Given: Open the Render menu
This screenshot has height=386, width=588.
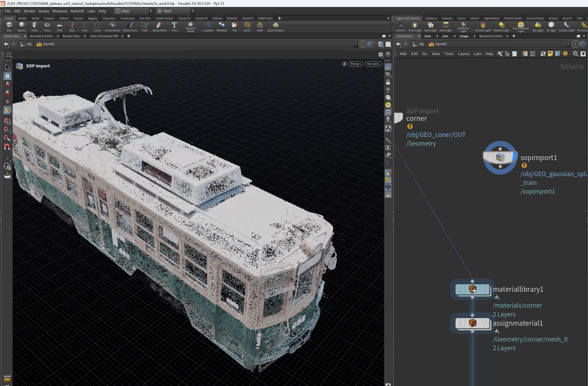Looking at the screenshot, I should 30,11.
